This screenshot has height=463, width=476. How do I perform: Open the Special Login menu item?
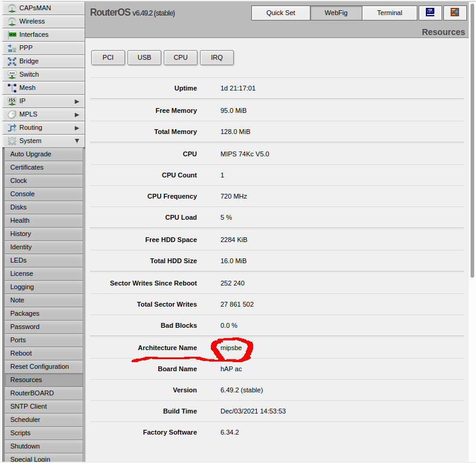[43, 458]
